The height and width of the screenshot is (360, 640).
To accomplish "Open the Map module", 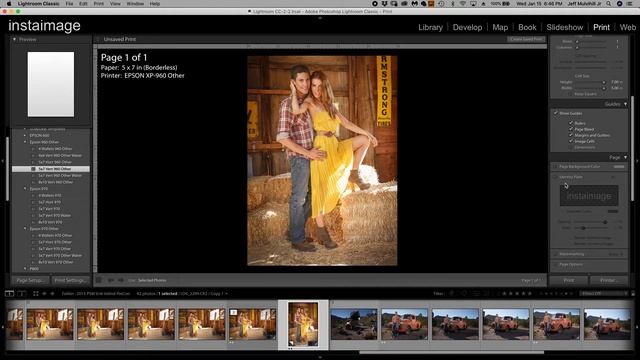I will 500,27.
